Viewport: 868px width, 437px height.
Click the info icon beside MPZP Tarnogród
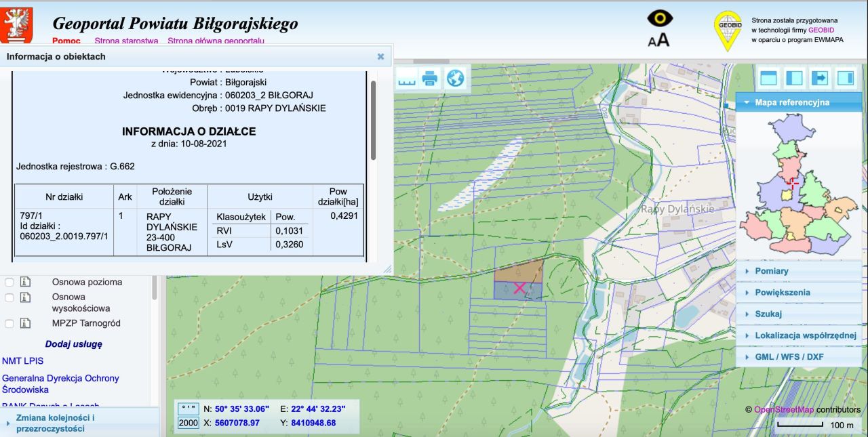click(x=26, y=323)
